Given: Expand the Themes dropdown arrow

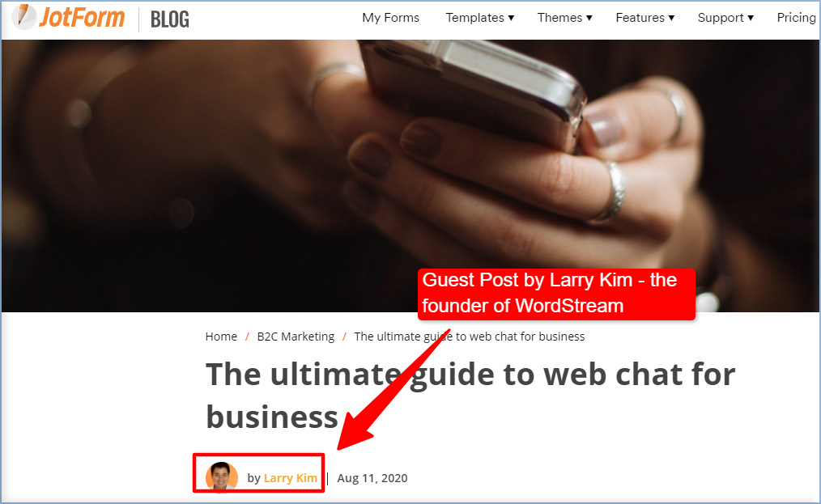Looking at the screenshot, I should (589, 18).
